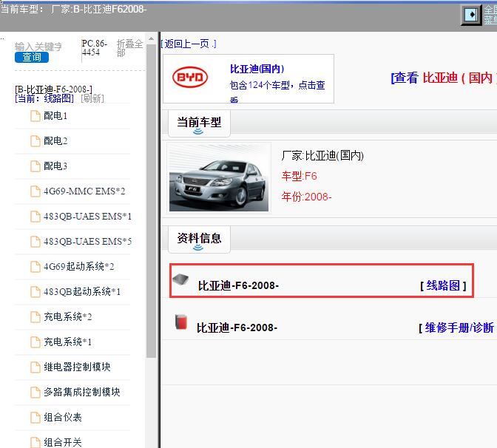Image resolution: width=497 pixels, height=448 pixels.
Task: Click page icon beside 充电系统*1
Action: 35,342
